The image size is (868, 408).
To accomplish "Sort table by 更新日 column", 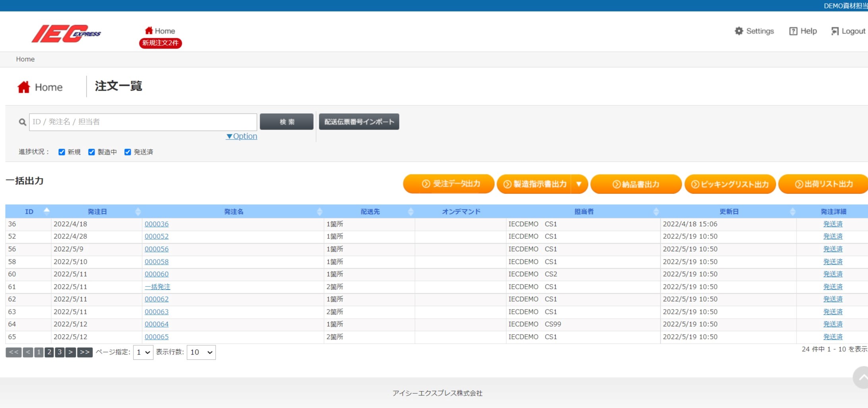I will tap(729, 211).
